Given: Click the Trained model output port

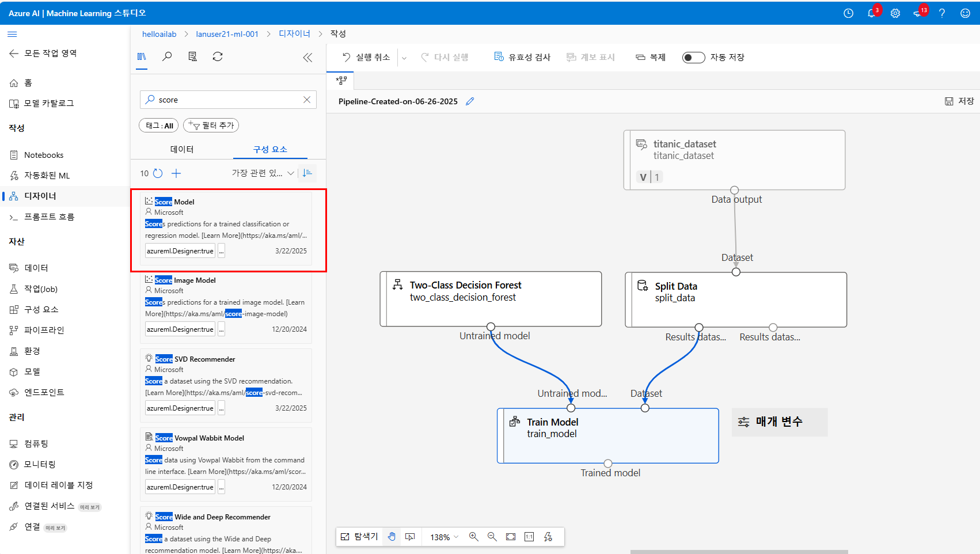Looking at the screenshot, I should (608, 464).
